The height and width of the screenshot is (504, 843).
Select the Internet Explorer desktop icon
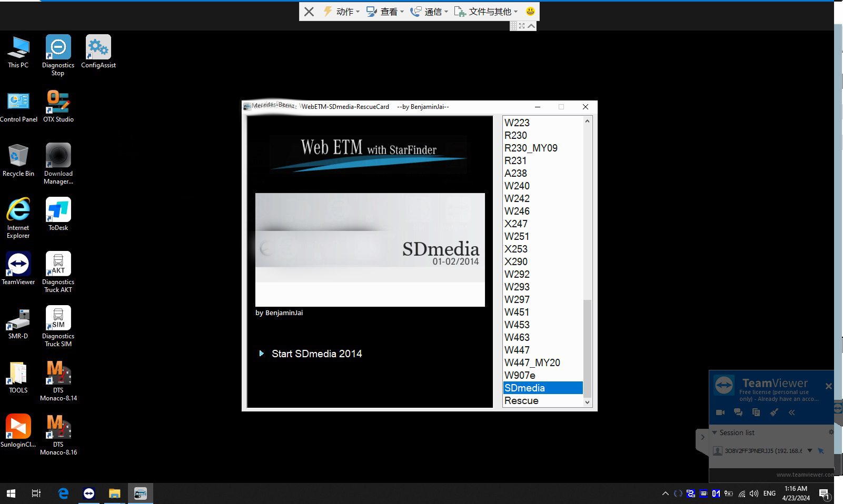(x=18, y=218)
